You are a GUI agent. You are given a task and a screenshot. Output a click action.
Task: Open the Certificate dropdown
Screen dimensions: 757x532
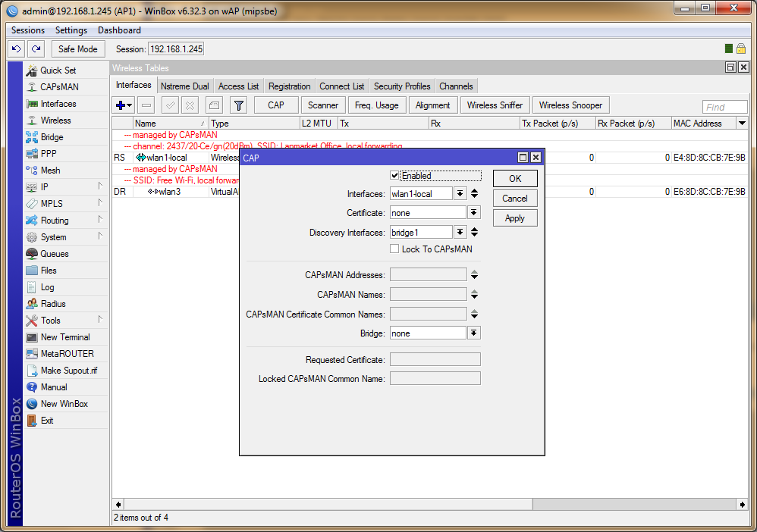(x=473, y=213)
